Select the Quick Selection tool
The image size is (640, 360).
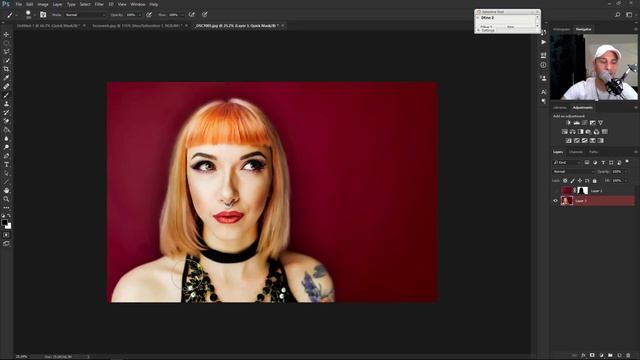point(6,60)
